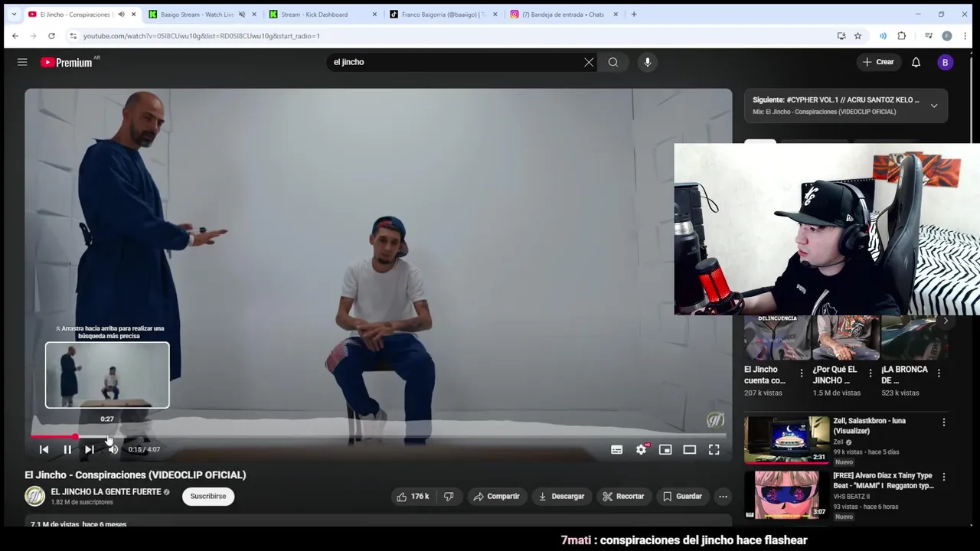Image resolution: width=980 pixels, height=551 pixels.
Task: Subscribe with the Suscribirse button
Action: point(208,497)
